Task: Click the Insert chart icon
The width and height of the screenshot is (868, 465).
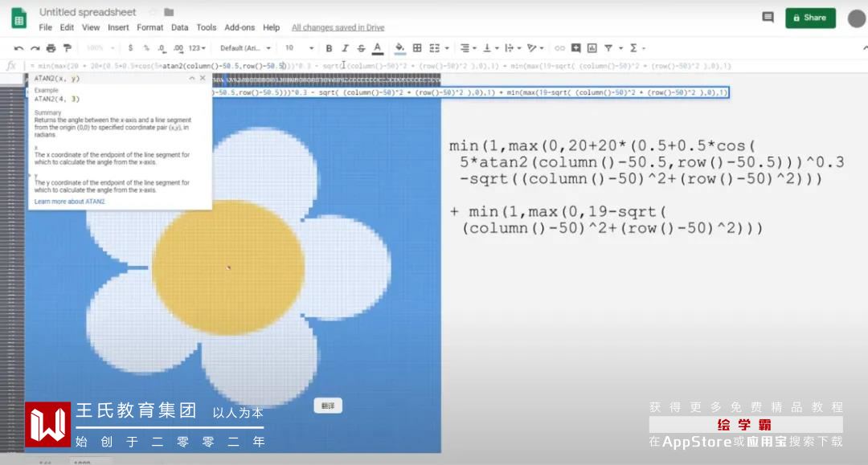Action: click(592, 49)
